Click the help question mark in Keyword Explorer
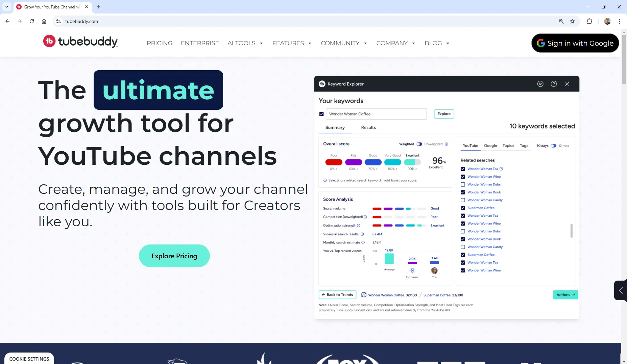The image size is (627, 364). 554,84
